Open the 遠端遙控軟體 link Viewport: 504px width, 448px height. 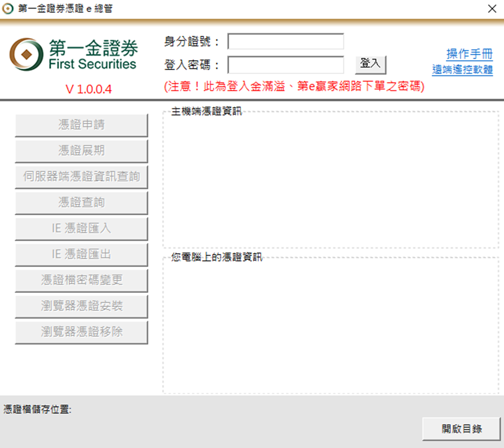pyautogui.click(x=462, y=70)
